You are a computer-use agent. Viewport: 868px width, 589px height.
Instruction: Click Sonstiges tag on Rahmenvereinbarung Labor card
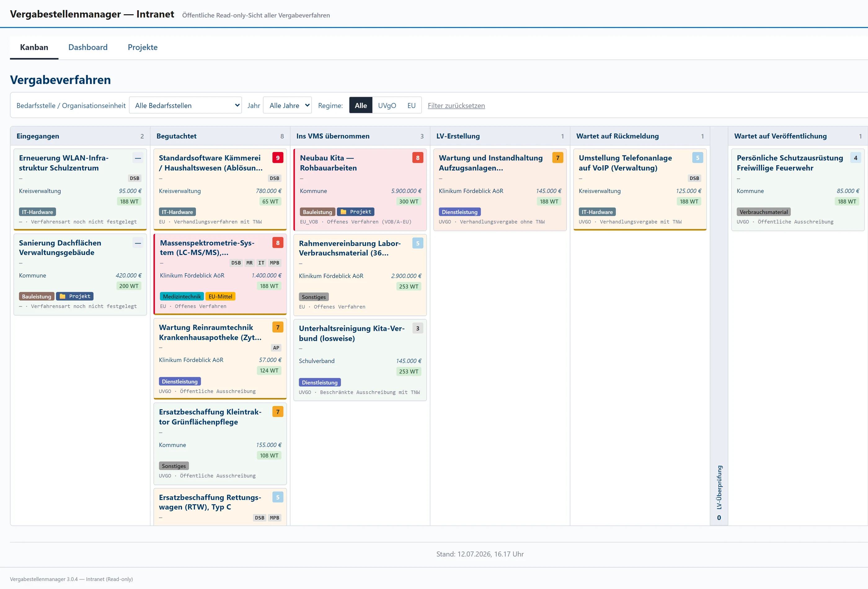pyautogui.click(x=314, y=297)
